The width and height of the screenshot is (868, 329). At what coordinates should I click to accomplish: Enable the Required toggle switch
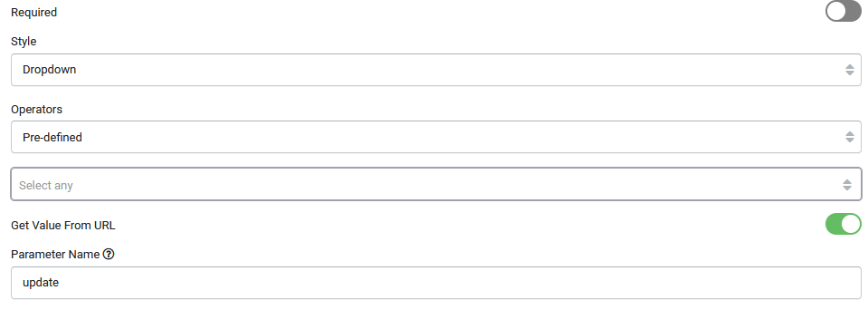(843, 12)
